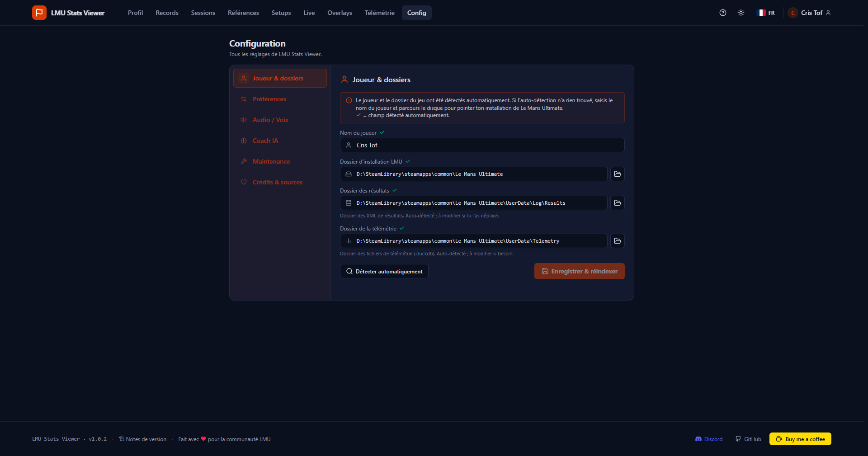Click the 'Dossier d'installation LMU' field label

point(371,162)
